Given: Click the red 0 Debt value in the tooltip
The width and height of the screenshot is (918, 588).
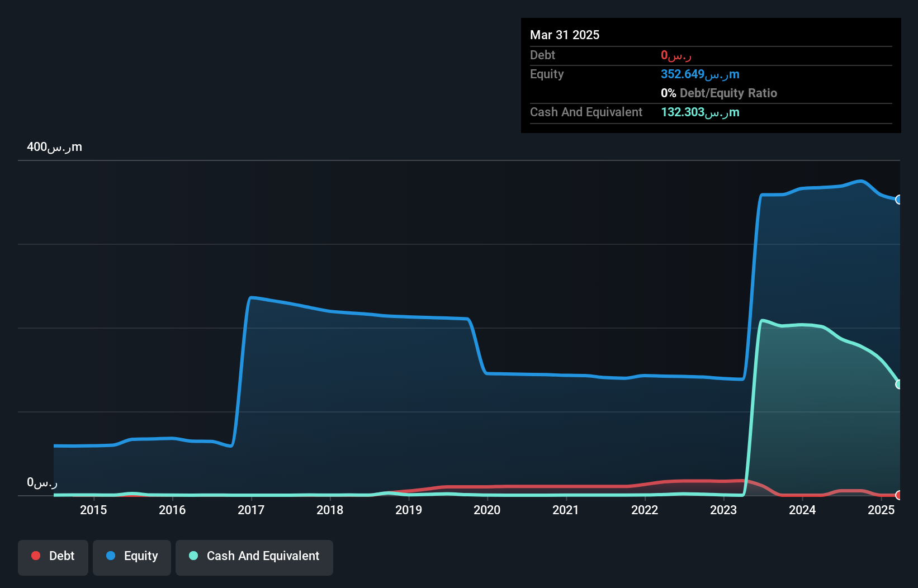Looking at the screenshot, I should pyautogui.click(x=675, y=55).
